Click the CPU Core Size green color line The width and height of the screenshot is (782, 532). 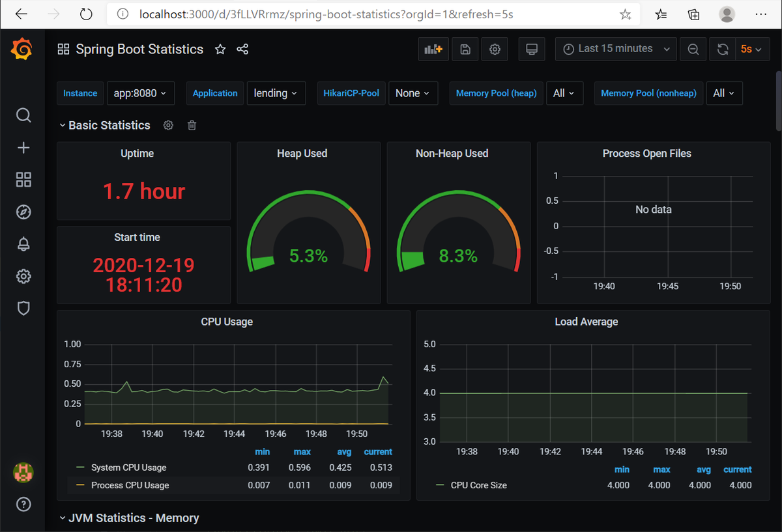[x=440, y=485]
